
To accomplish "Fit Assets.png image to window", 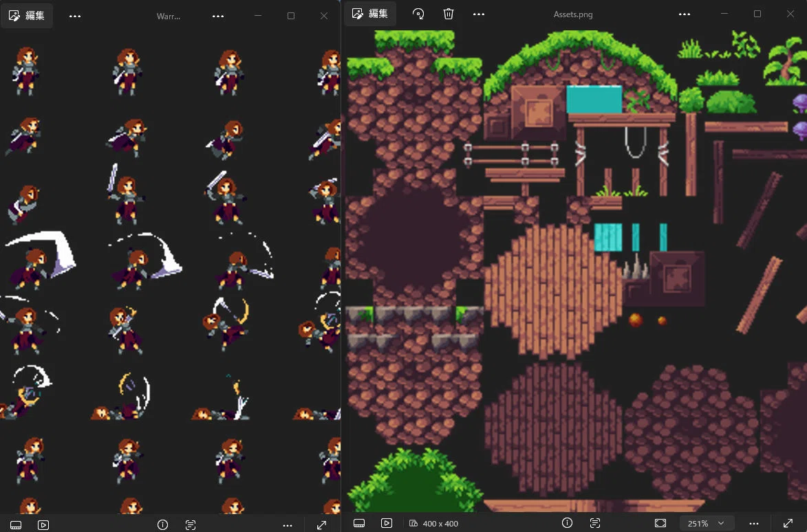I will pyautogui.click(x=660, y=523).
